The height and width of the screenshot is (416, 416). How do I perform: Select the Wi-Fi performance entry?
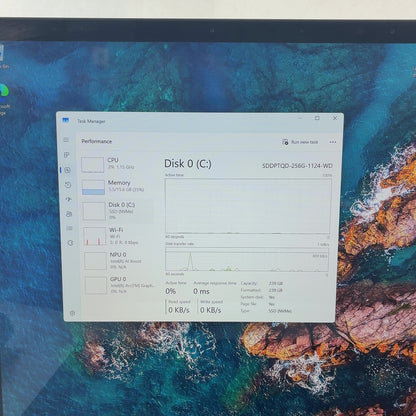pos(119,236)
